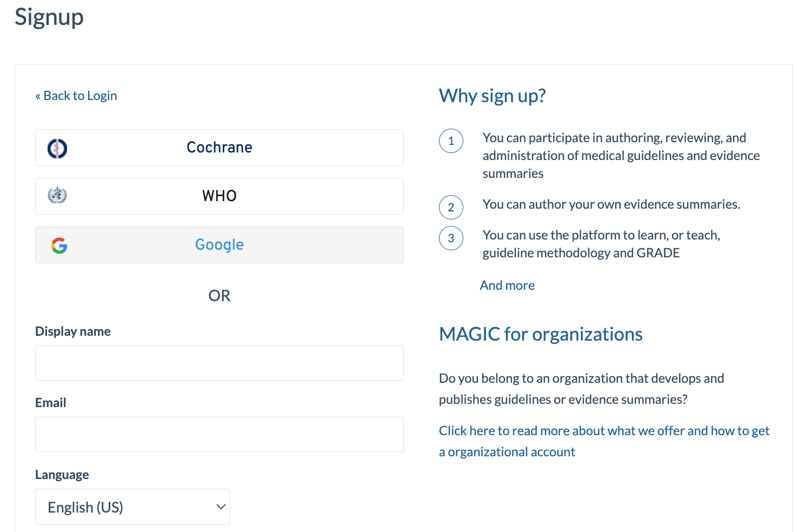
Task: Focus the Display name input field
Action: (219, 363)
